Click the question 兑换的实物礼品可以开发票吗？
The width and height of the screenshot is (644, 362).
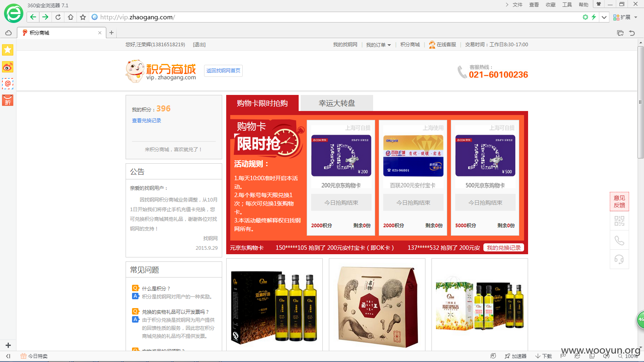[x=175, y=312]
